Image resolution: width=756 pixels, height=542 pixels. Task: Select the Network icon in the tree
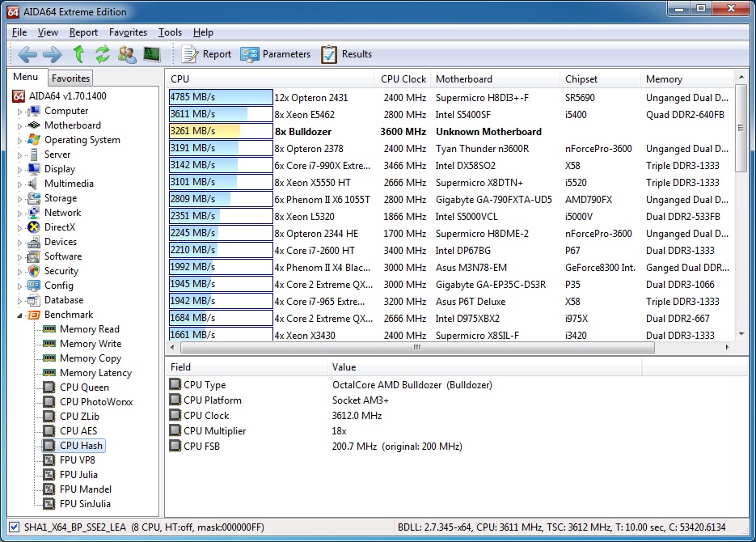coord(34,213)
